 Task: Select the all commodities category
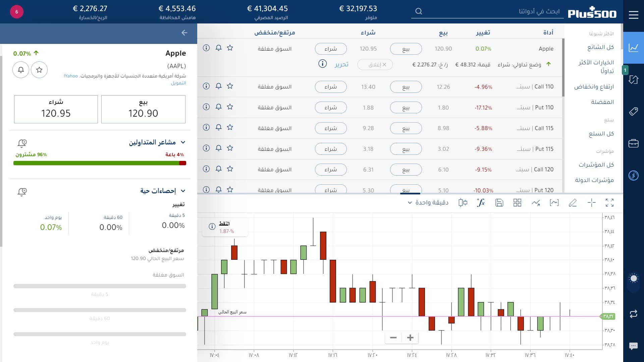(x=601, y=134)
